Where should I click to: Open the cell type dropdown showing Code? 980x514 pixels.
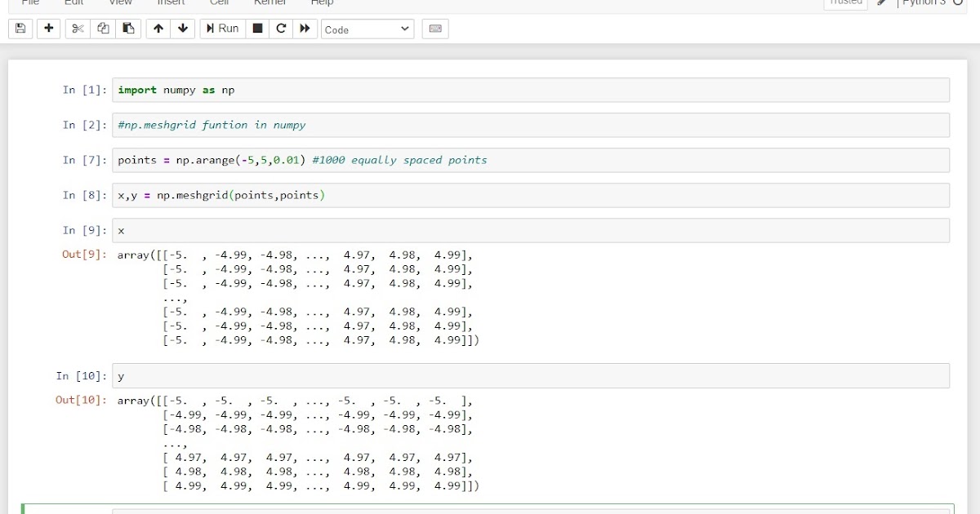pos(367,29)
